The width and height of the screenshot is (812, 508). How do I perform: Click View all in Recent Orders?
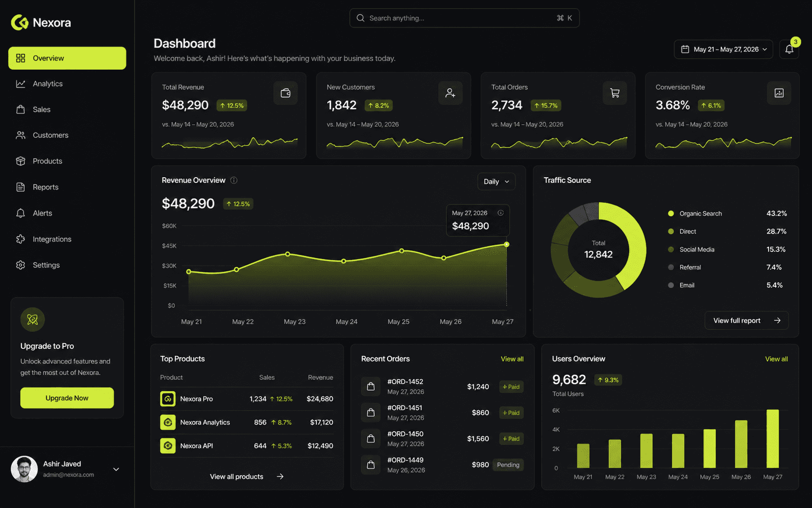pyautogui.click(x=512, y=359)
